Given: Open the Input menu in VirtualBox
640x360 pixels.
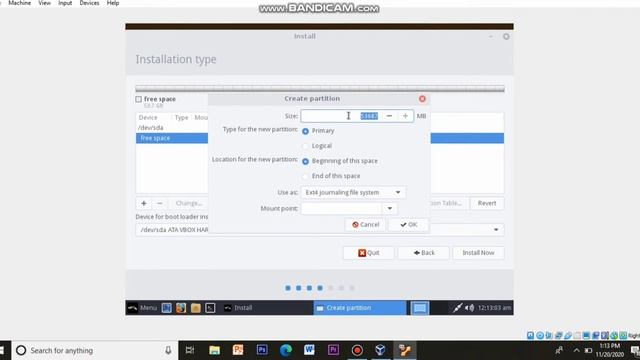Looking at the screenshot, I should point(65,3).
